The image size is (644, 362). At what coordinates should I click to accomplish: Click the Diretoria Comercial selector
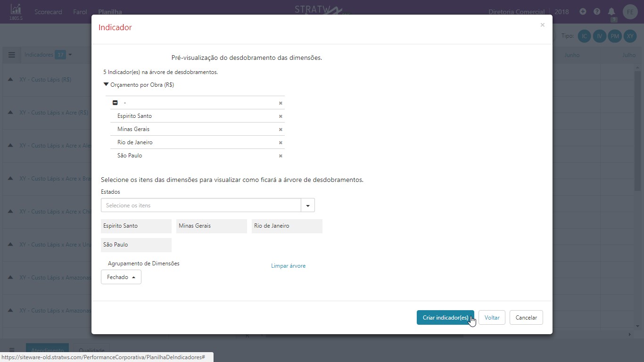point(516,12)
